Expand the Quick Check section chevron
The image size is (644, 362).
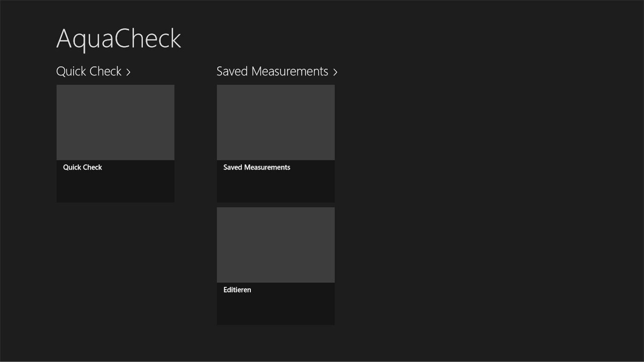(x=128, y=72)
